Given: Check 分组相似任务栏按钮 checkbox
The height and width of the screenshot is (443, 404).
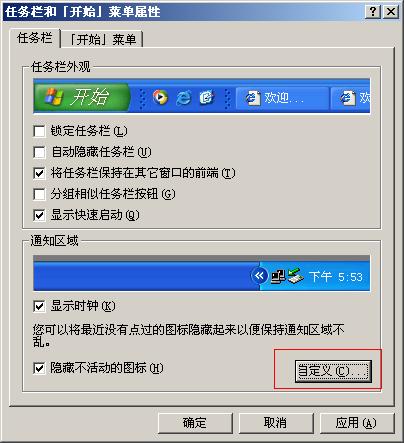Looking at the screenshot, I should 39,194.
